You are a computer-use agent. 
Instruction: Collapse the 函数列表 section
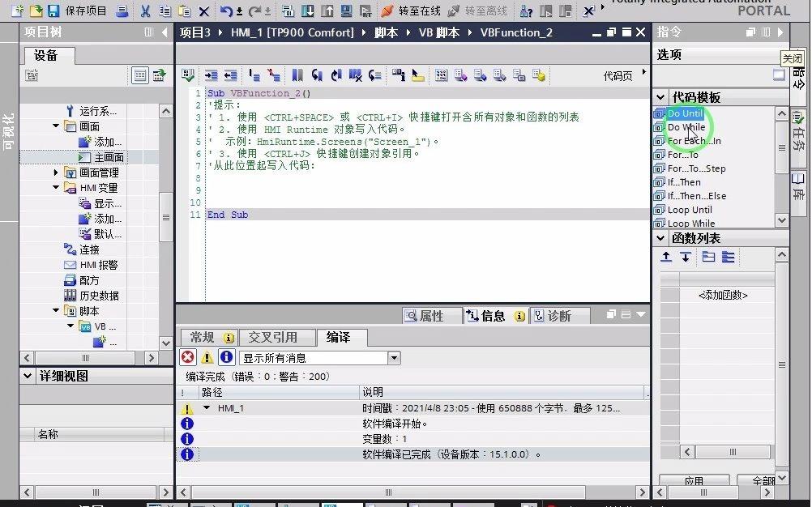click(x=660, y=238)
